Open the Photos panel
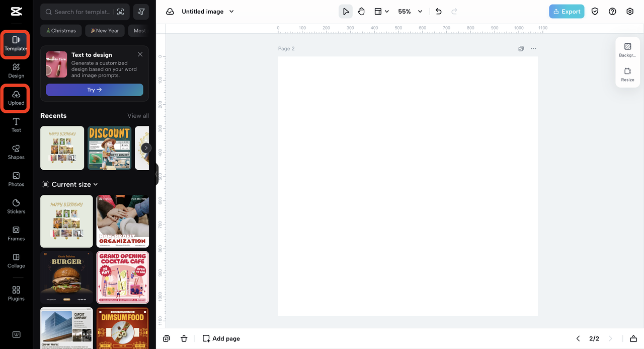Screen dimensions: 644x349 16,179
